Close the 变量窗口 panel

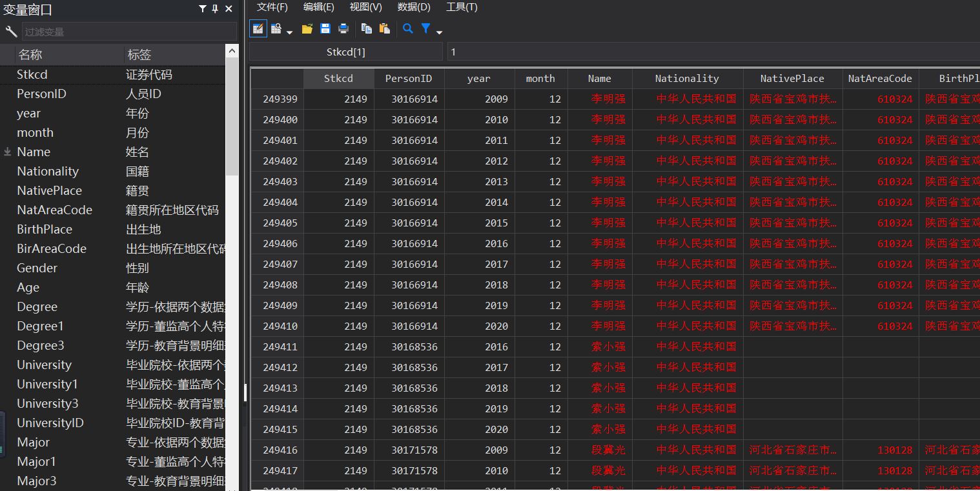[229, 9]
